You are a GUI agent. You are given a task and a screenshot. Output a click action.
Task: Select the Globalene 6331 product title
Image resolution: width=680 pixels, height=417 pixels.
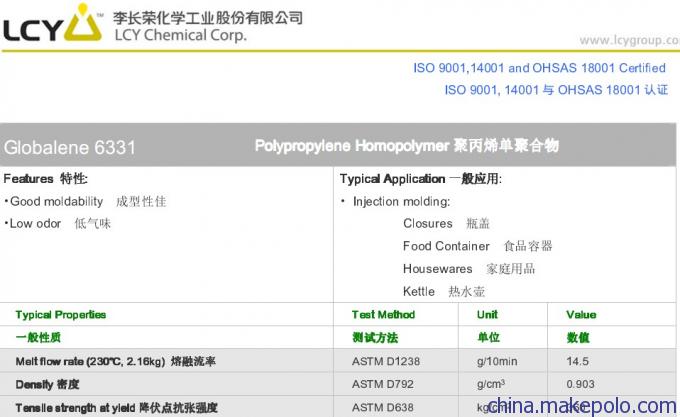(70, 147)
